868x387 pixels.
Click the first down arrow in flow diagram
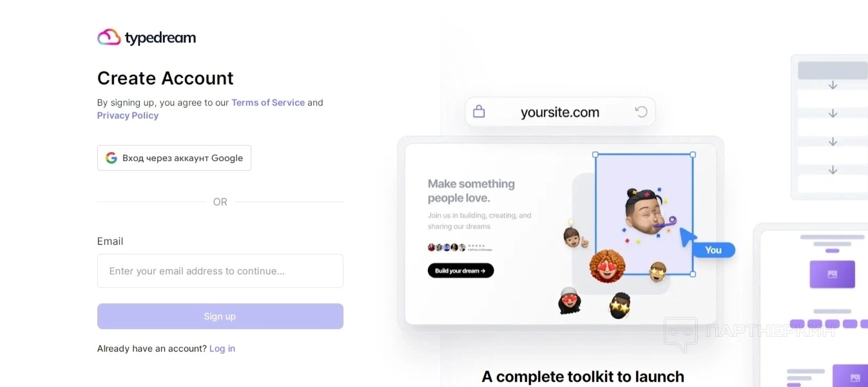point(833,85)
